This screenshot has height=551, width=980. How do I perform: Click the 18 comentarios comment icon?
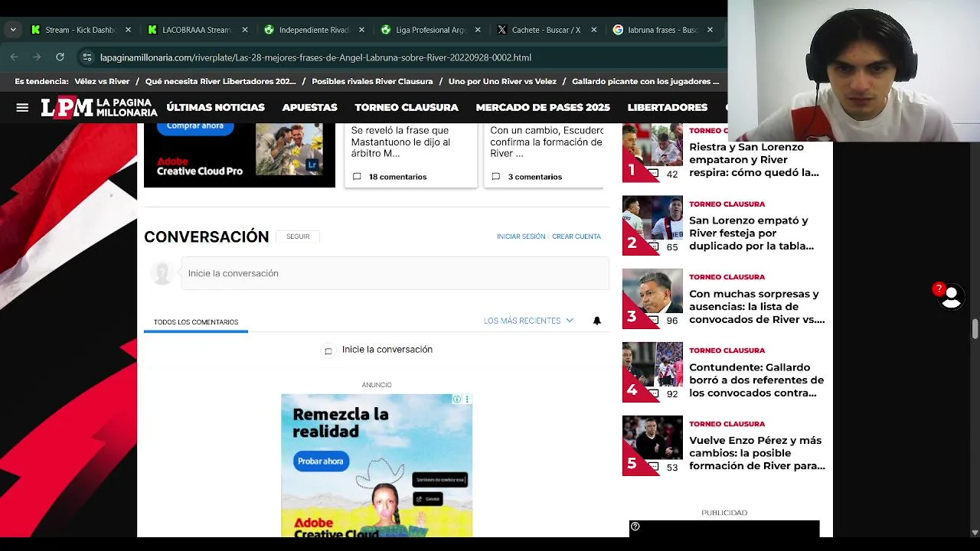(356, 177)
